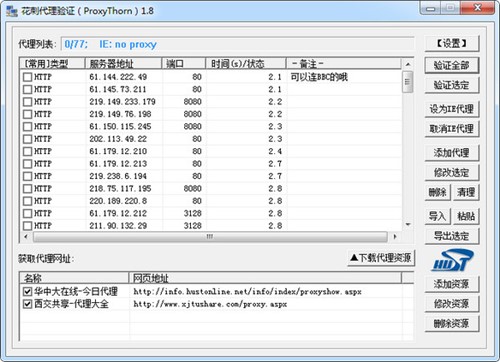Screen dimensions: 500x362
Task: Click 验证全部 to verify all proxies
Action: point(452,65)
